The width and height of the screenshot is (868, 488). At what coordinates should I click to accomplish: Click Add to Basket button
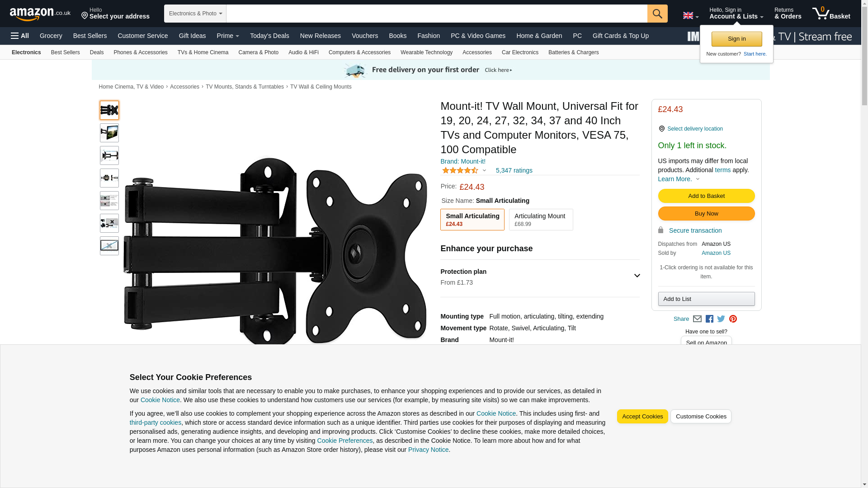click(x=706, y=196)
